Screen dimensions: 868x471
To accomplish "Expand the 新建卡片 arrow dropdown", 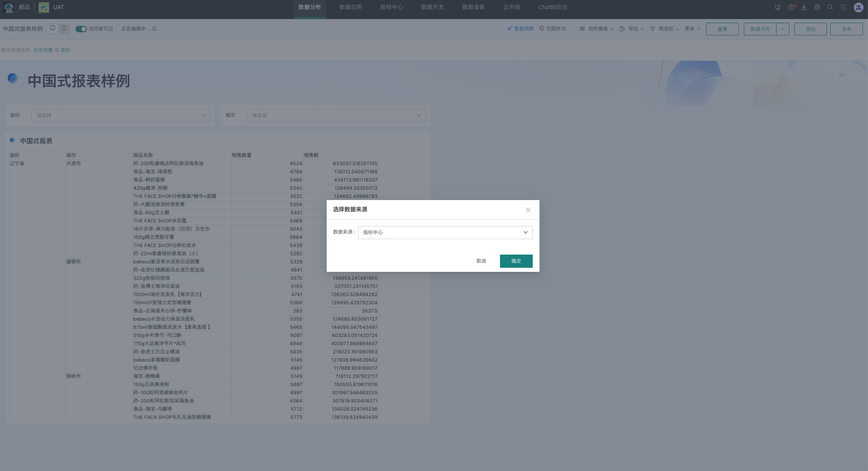I will tap(782, 29).
